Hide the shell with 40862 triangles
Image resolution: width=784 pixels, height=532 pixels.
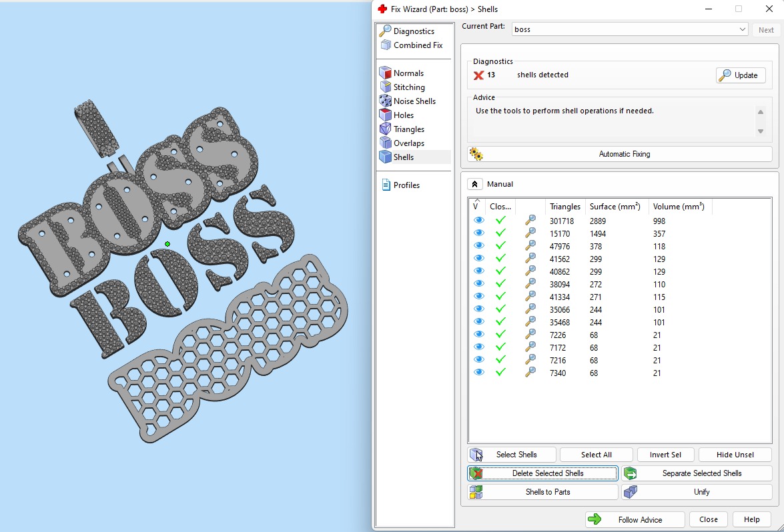click(478, 271)
